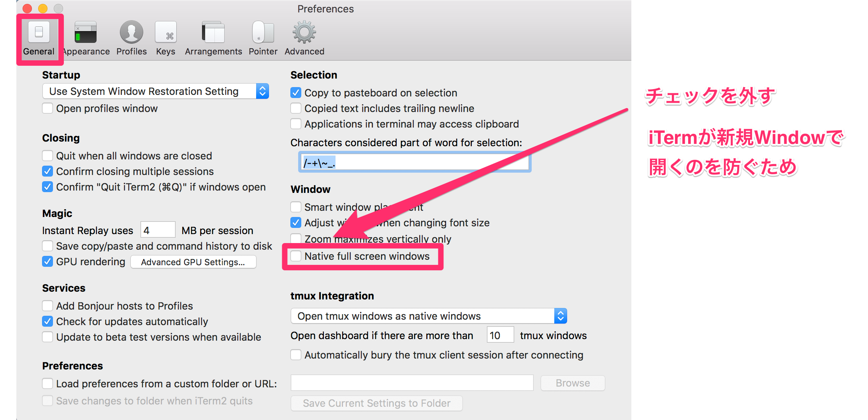Allow applications in terminal to access clipboard
Screen dimensions: 868x420
(296, 124)
